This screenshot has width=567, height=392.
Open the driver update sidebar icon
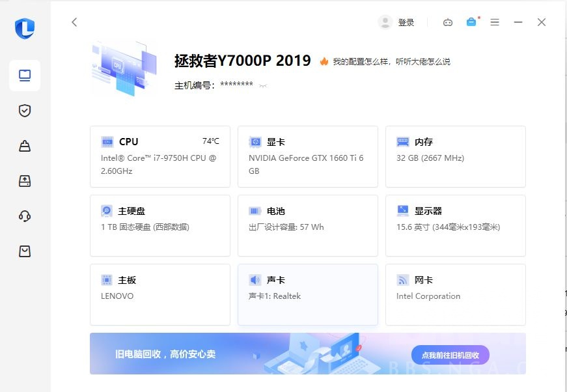tap(25, 181)
